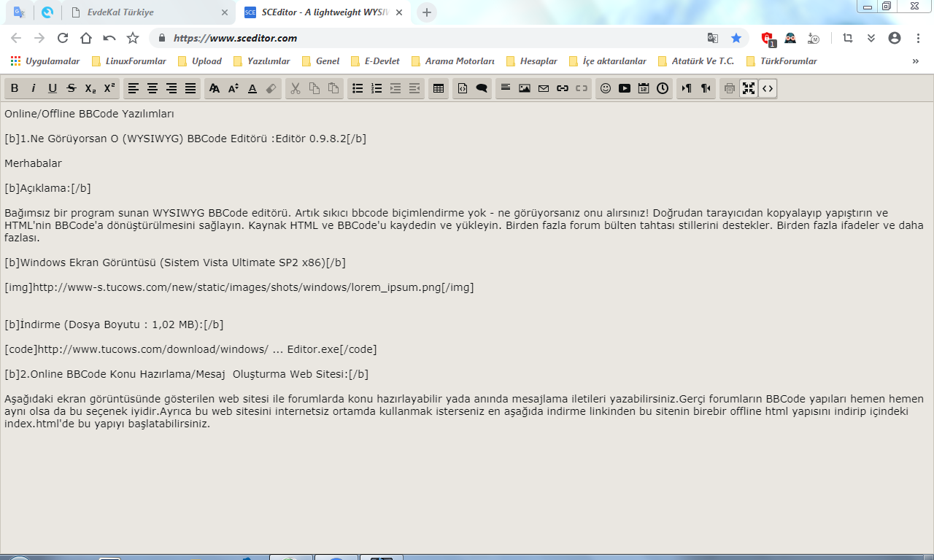Insert a code block
934x560 pixels.
tap(463, 88)
